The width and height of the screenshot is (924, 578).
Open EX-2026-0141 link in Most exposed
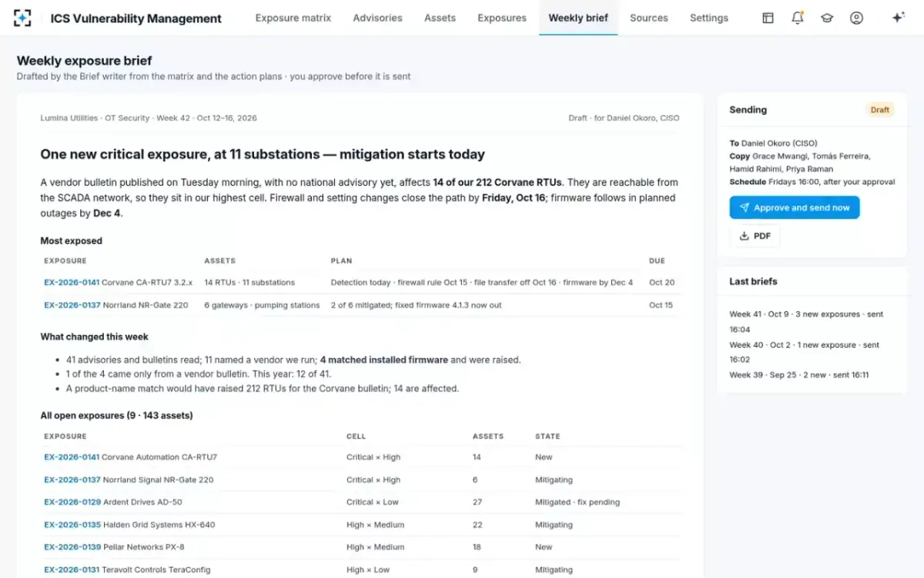pyautogui.click(x=72, y=282)
